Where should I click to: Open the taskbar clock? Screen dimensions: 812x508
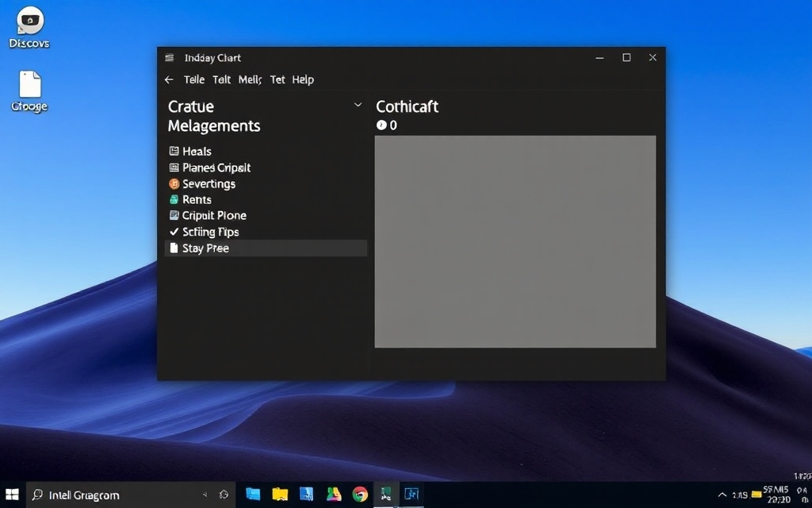click(778, 495)
